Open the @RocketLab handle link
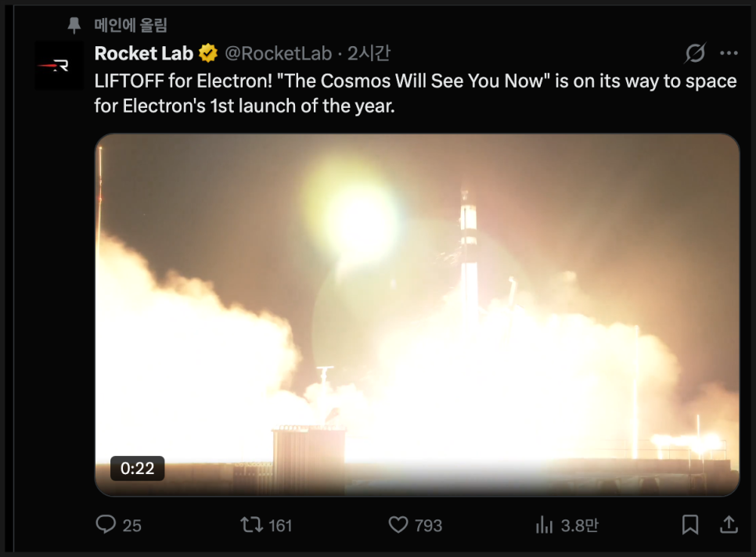The width and height of the screenshot is (756, 557). 278,53
